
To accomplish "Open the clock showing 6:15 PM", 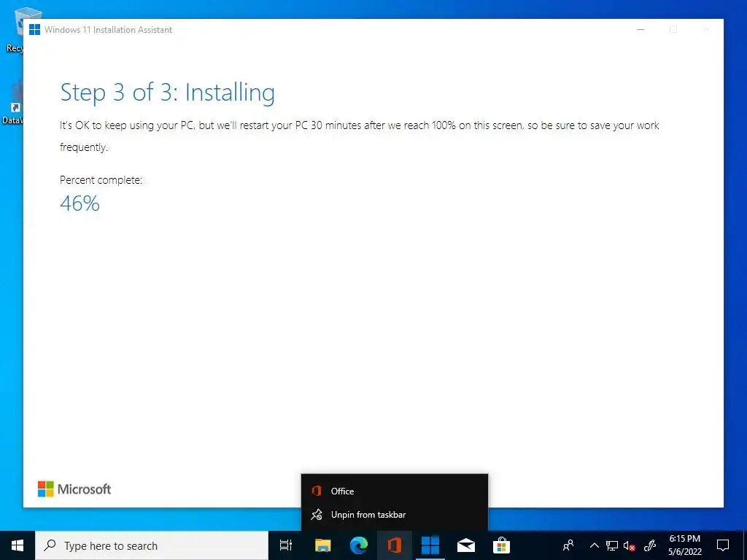I will point(684,545).
